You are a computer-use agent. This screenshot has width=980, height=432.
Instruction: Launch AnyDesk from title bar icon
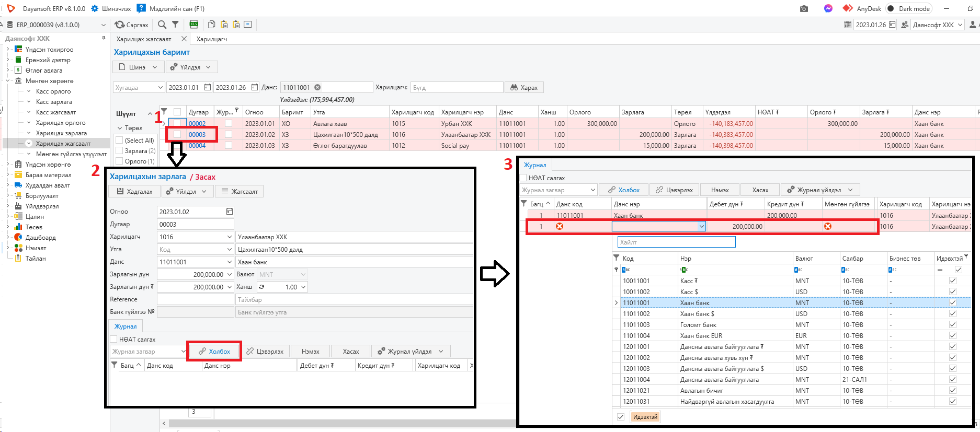click(x=848, y=8)
